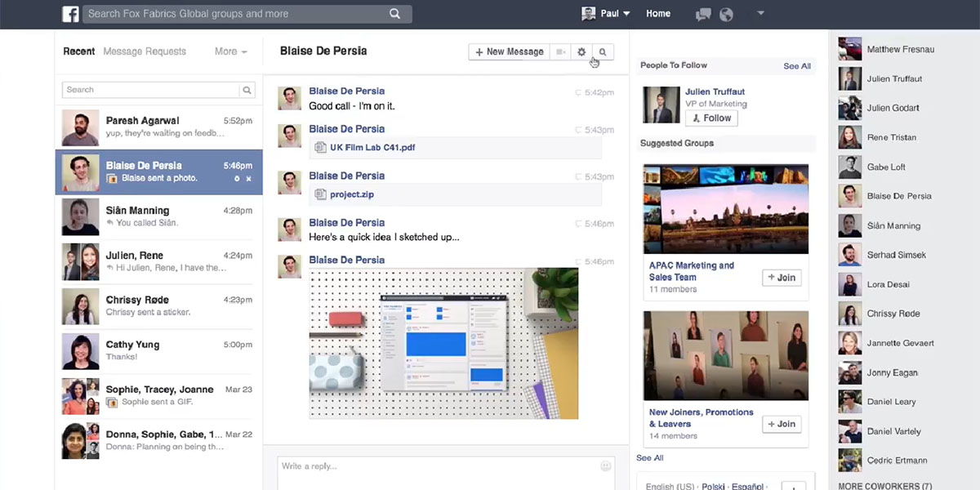Archive Blaise conversation using the x icon

[249, 179]
